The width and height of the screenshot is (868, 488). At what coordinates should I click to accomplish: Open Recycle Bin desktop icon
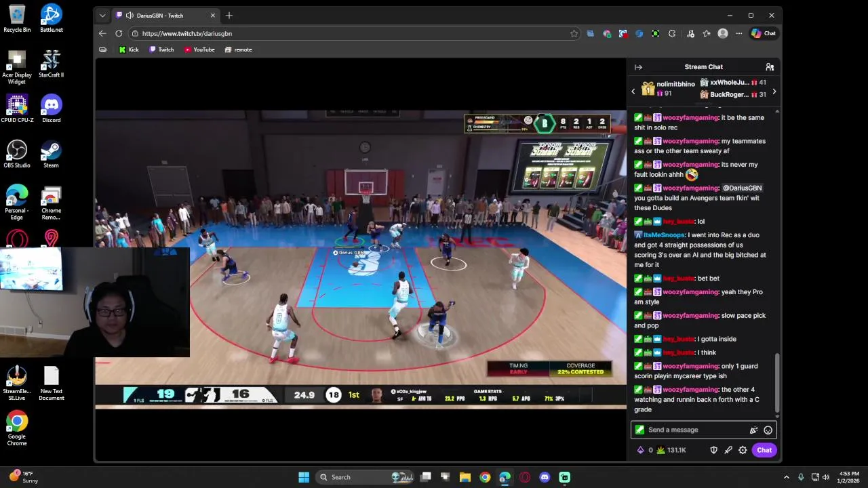click(17, 18)
